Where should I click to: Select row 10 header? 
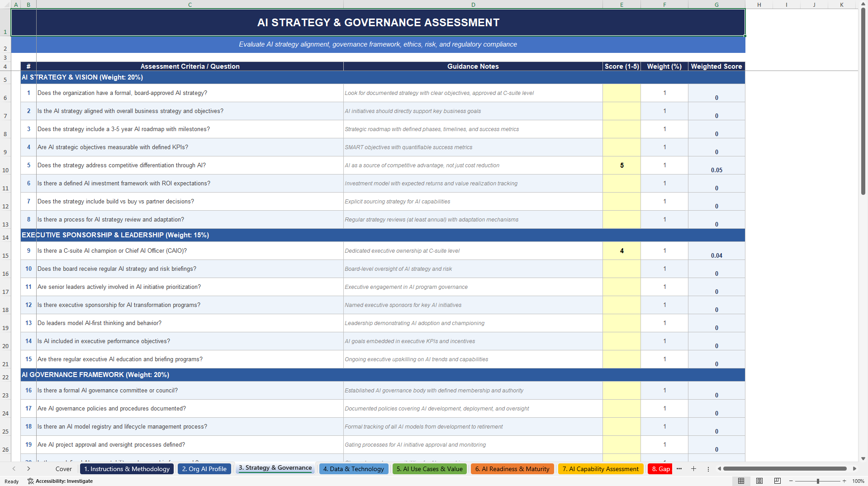tap(5, 165)
